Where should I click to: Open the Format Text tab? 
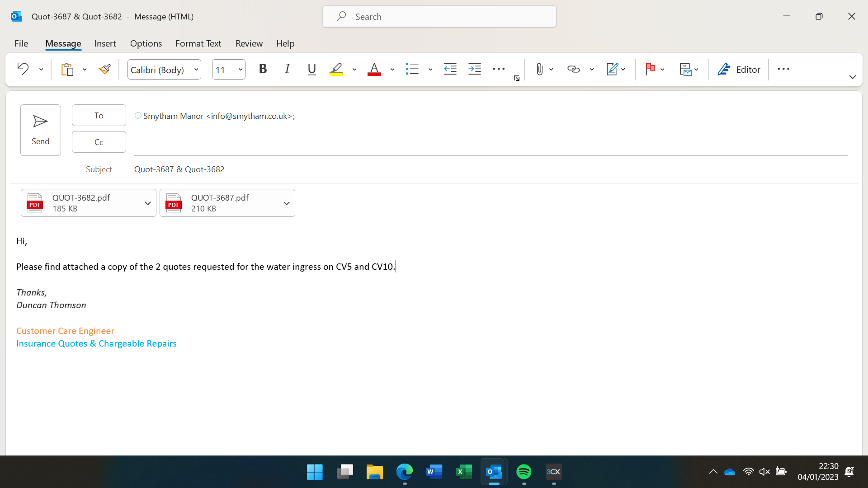point(198,43)
